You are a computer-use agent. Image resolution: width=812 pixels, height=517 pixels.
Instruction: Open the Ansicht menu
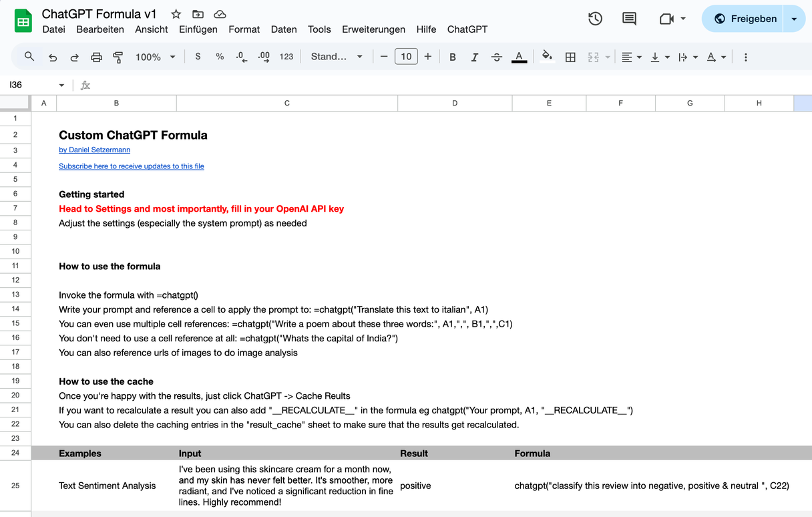[152, 29]
